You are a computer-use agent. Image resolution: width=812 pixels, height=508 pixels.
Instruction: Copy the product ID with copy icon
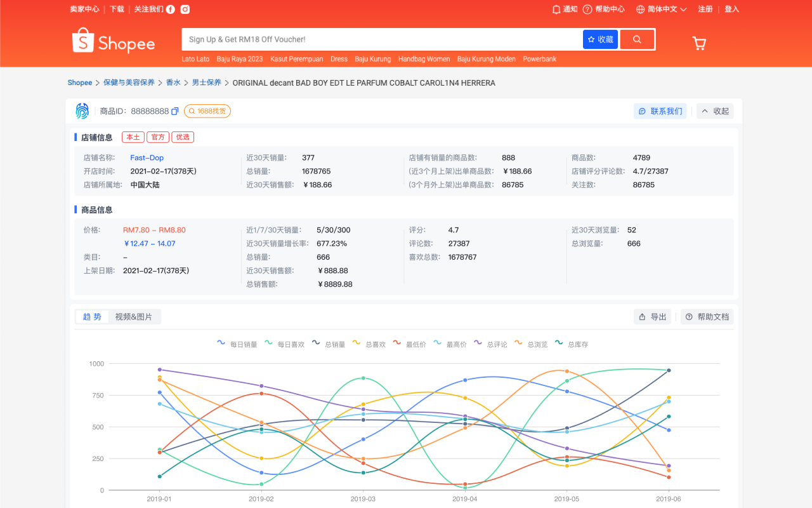click(x=175, y=111)
